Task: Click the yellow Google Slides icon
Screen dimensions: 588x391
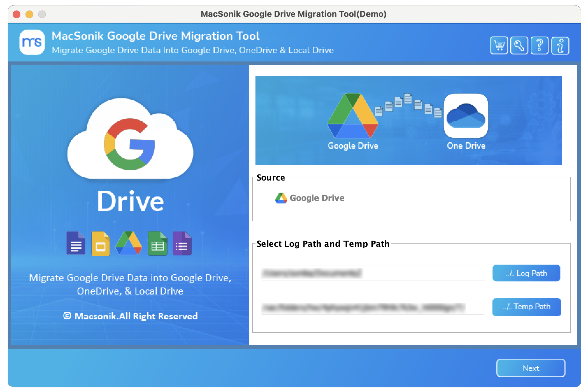Action: pos(101,243)
